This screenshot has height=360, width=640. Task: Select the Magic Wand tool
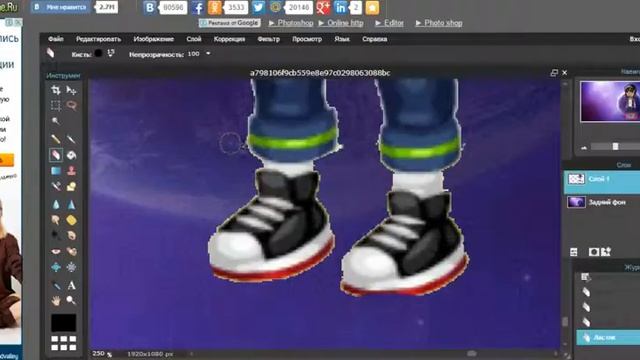pyautogui.click(x=56, y=121)
